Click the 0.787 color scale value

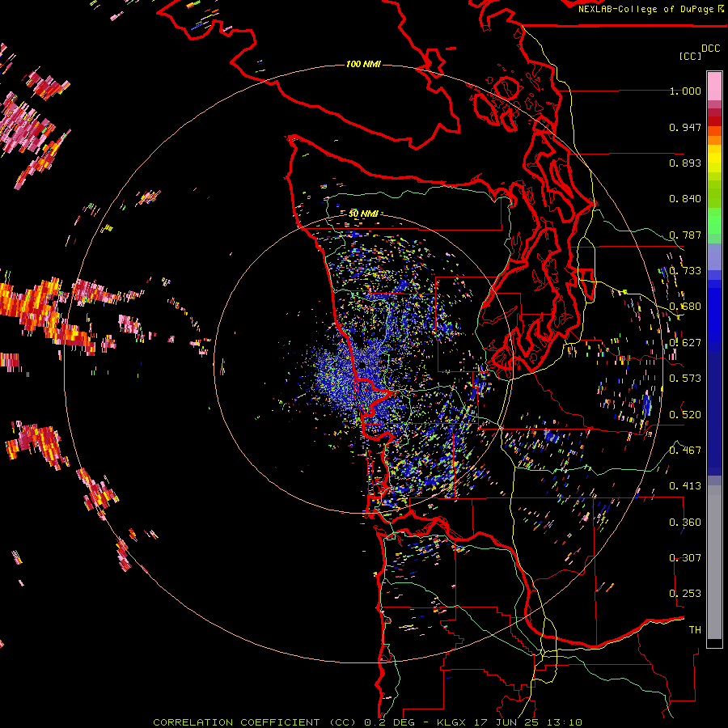(685, 235)
